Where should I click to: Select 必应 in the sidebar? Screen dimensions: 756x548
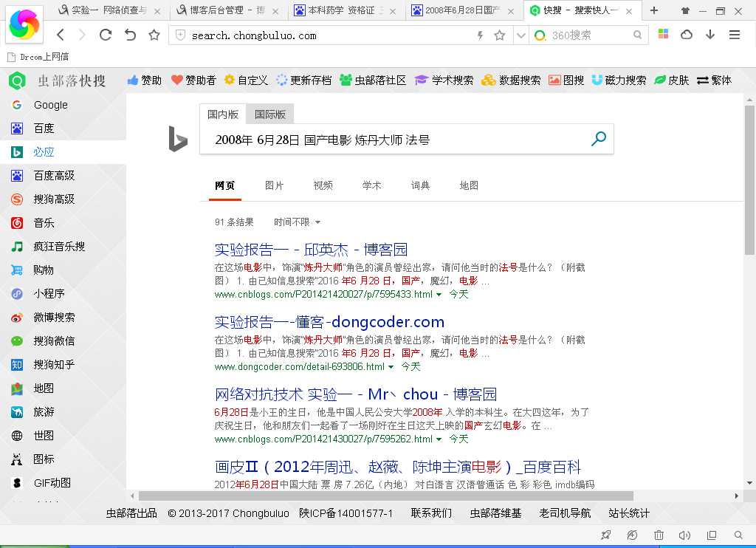click(63, 152)
